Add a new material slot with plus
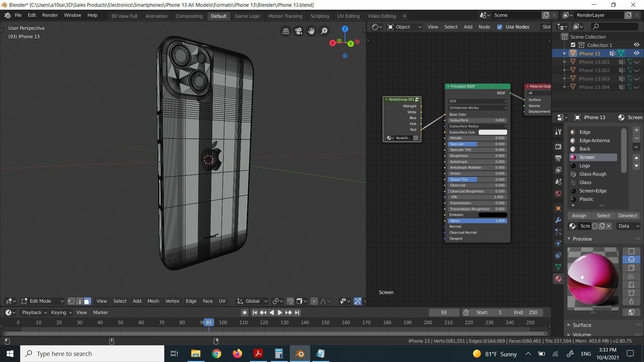This screenshot has width=644, height=362. 636,130
